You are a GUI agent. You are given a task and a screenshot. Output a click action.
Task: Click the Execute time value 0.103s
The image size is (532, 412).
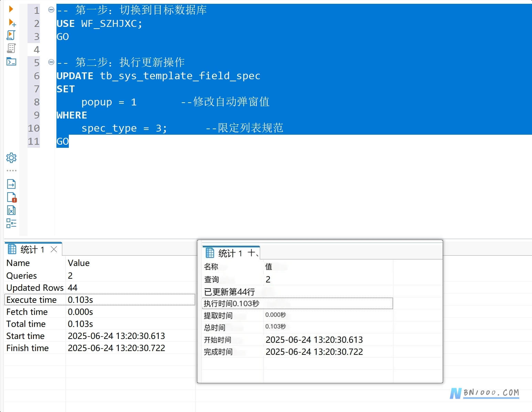click(80, 300)
